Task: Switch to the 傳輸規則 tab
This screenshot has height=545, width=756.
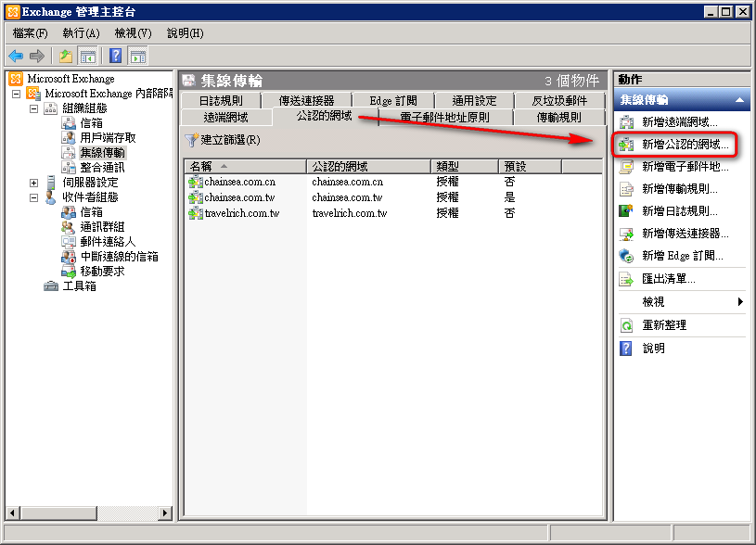Action: click(x=559, y=117)
